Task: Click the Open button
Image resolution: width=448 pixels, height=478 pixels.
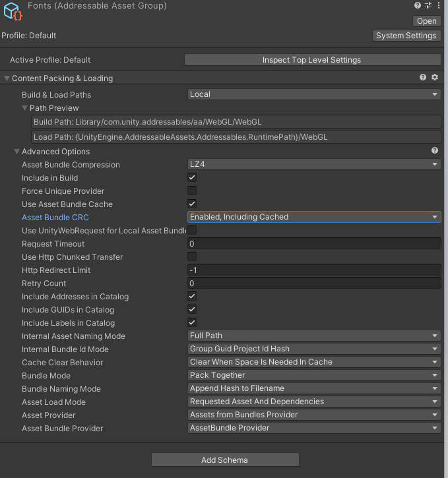Action: click(x=426, y=21)
